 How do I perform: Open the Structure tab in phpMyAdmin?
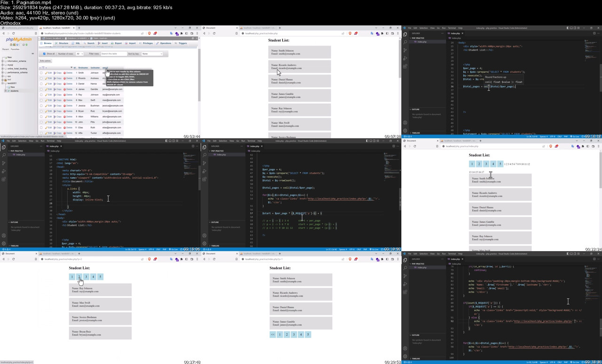click(x=62, y=43)
